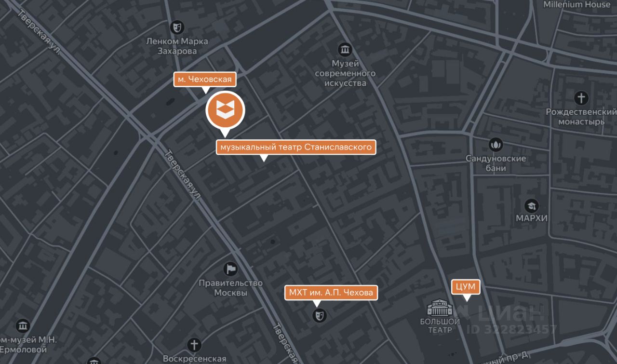The width and height of the screenshot is (617, 364).
Task: Select the Музей современного искусства text label
Action: [x=345, y=73]
